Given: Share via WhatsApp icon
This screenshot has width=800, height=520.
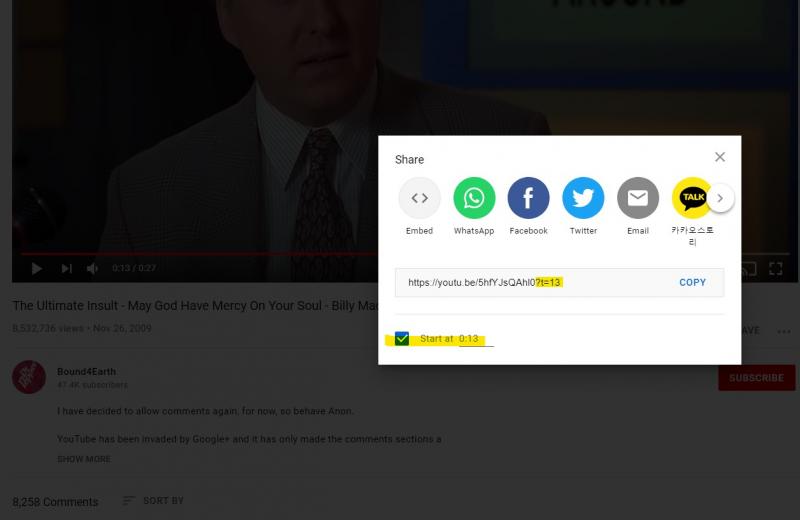Looking at the screenshot, I should click(474, 198).
